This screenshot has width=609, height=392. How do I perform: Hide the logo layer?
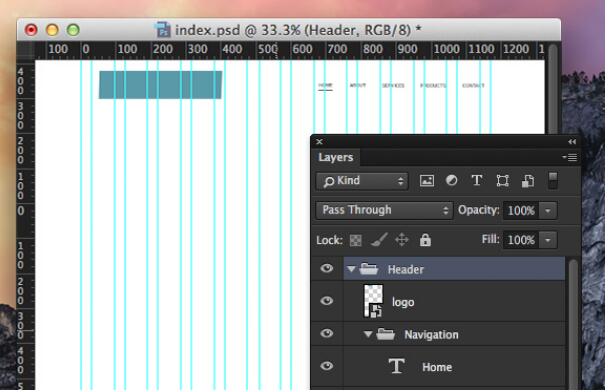(327, 301)
